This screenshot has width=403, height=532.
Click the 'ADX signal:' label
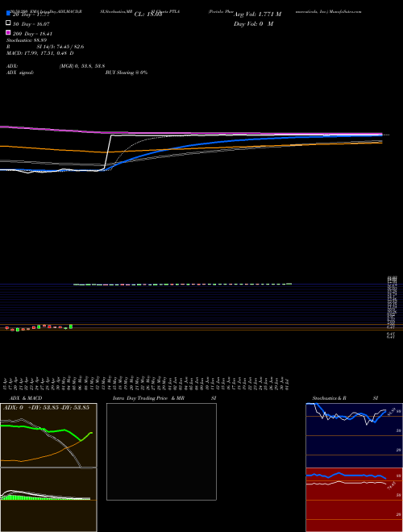click(20, 73)
